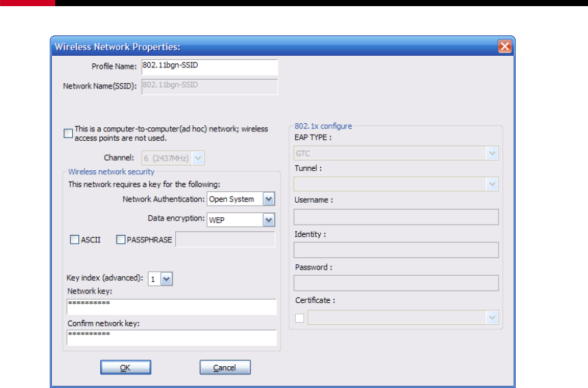The width and height of the screenshot is (588, 388).
Task: Toggle the PASSPHRASE checkbox
Action: click(121, 240)
